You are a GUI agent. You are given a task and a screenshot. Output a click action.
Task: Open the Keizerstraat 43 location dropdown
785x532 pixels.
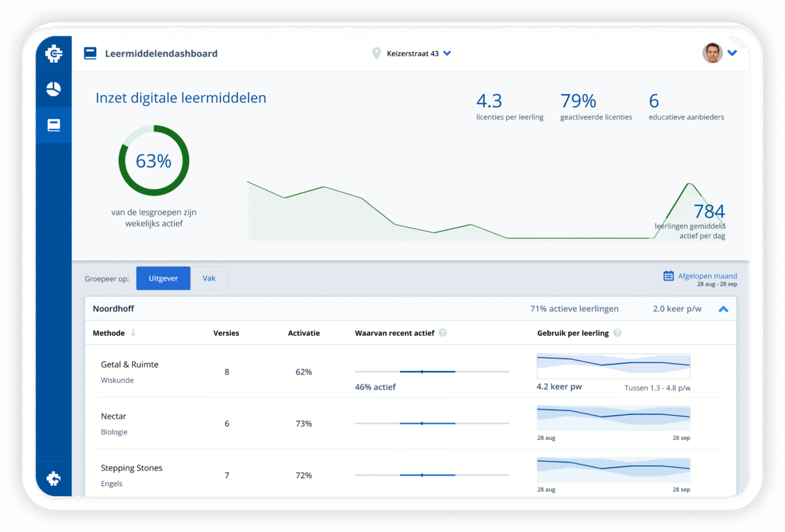point(447,54)
